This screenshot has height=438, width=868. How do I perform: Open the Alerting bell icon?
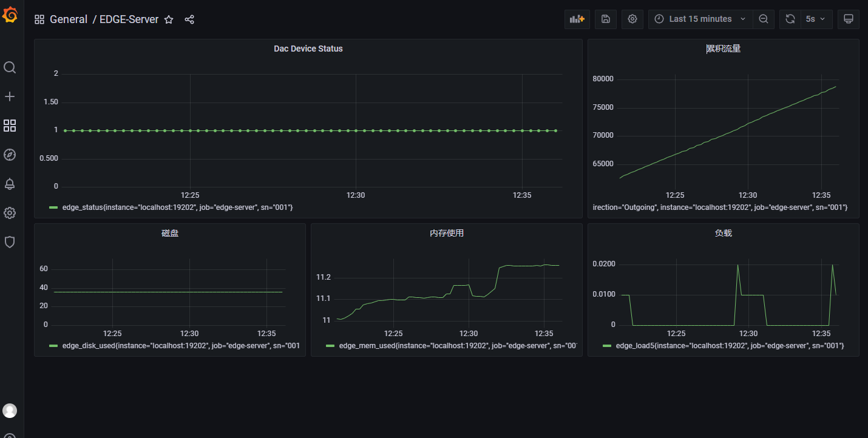(x=10, y=184)
